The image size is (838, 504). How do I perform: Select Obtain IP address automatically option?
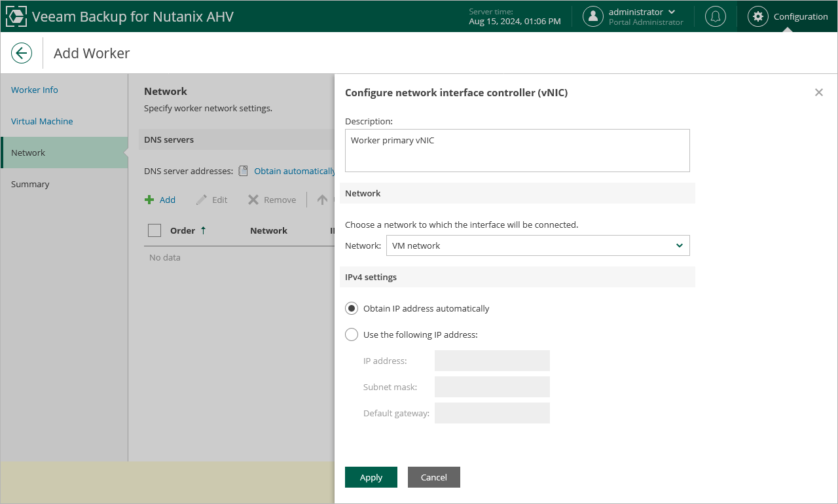point(352,308)
